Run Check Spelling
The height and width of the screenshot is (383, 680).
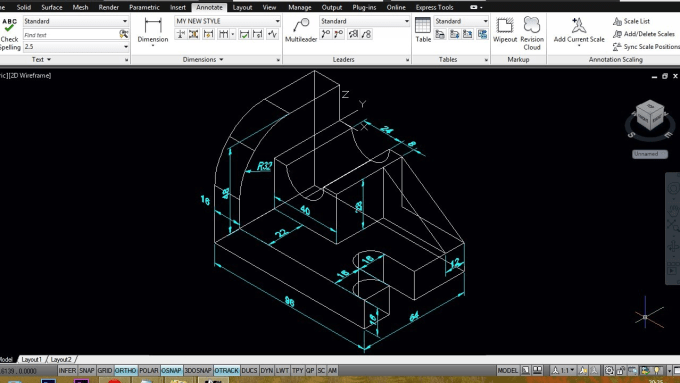coord(9,25)
